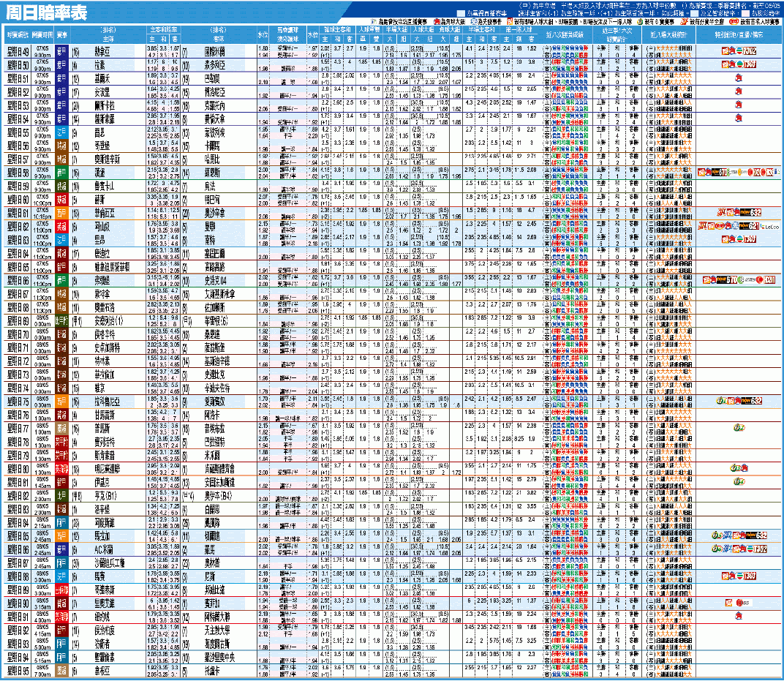
Task: Select match number 星期日 66
Action: pos(18,281)
